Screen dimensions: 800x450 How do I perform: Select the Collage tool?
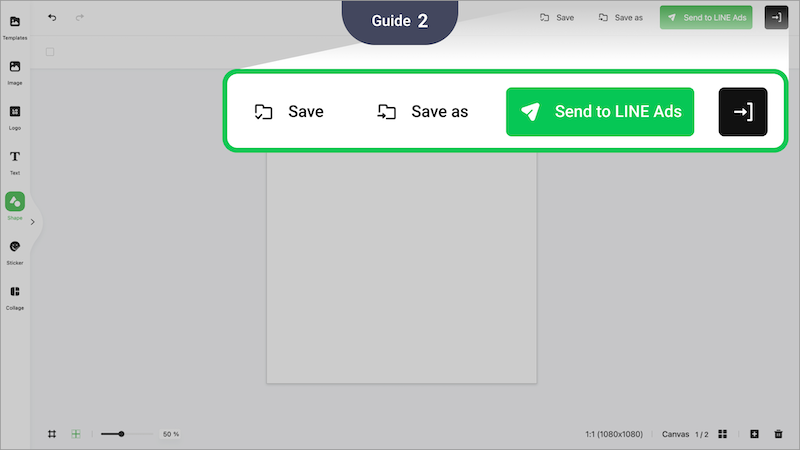click(x=15, y=295)
